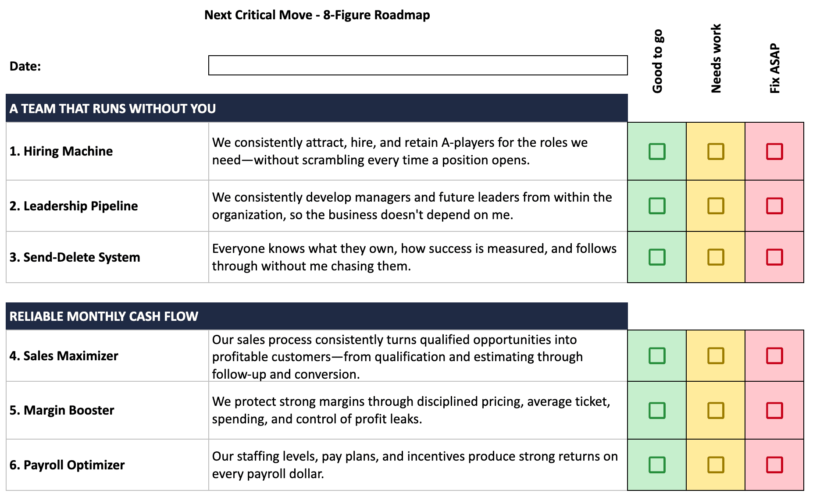The height and width of the screenshot is (504, 820).
Task: Mark Payroll Optimizer as Fix ASAP
Action: (x=774, y=465)
